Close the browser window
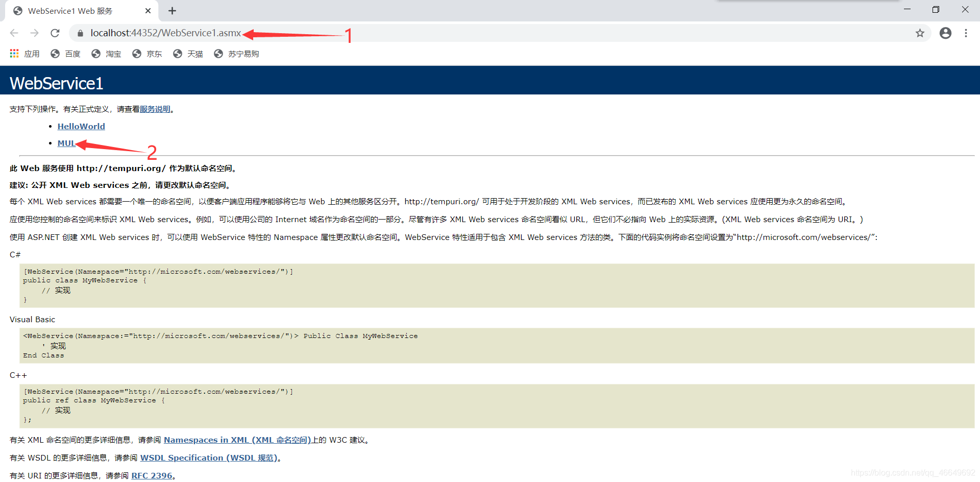 (965, 10)
